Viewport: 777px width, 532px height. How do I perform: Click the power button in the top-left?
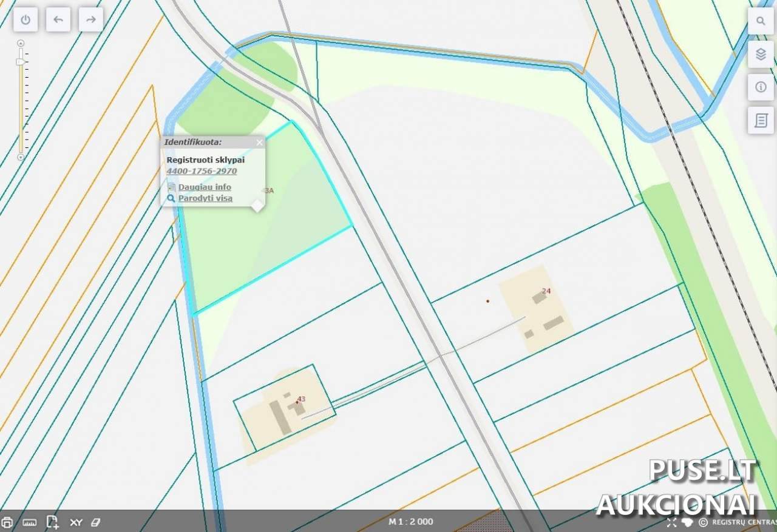click(x=25, y=19)
